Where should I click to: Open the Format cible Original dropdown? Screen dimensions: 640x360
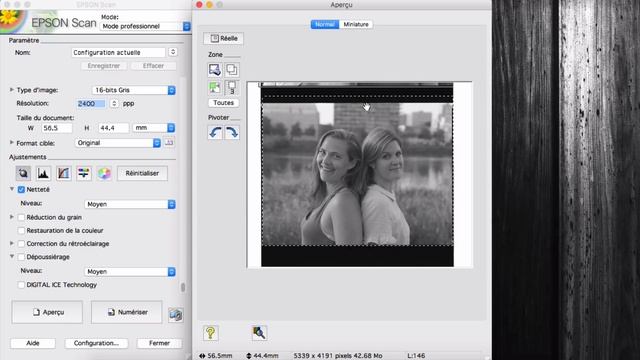[x=118, y=143]
